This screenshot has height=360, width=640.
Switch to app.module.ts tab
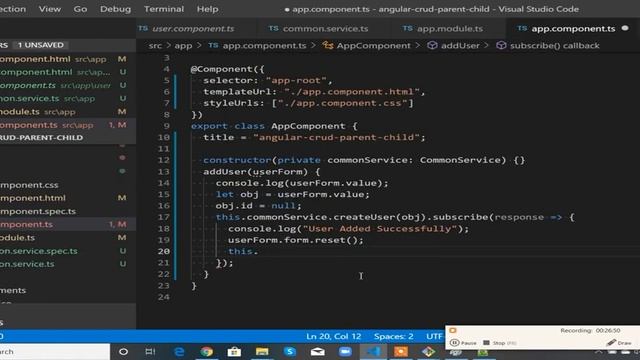449,29
